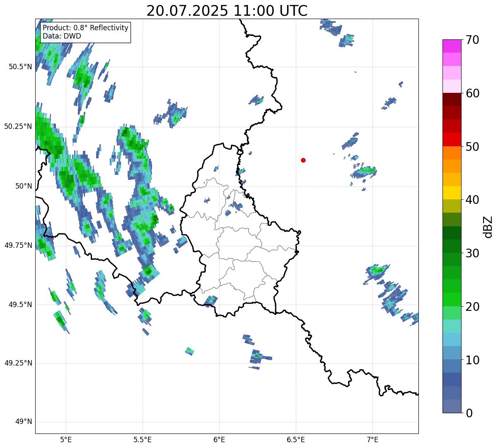Screen dimensions: 498x448
Task: Select the "Data: DWD" text
Action: tap(62, 36)
